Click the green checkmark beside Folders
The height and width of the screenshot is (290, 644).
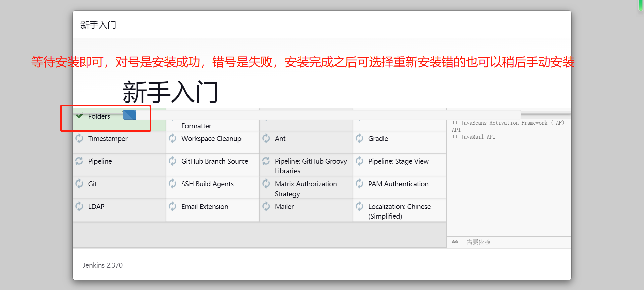(79, 116)
